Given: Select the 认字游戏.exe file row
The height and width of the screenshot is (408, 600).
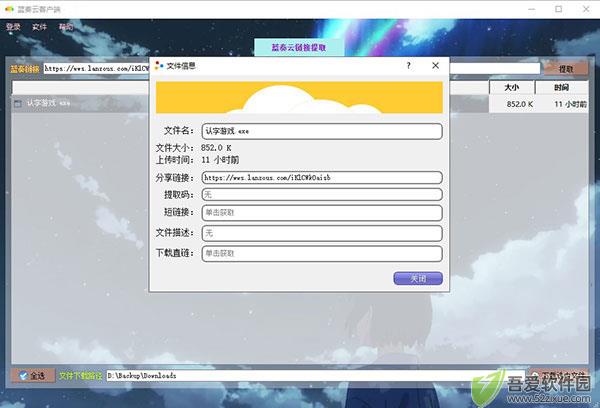Looking at the screenshot, I should 300,104.
